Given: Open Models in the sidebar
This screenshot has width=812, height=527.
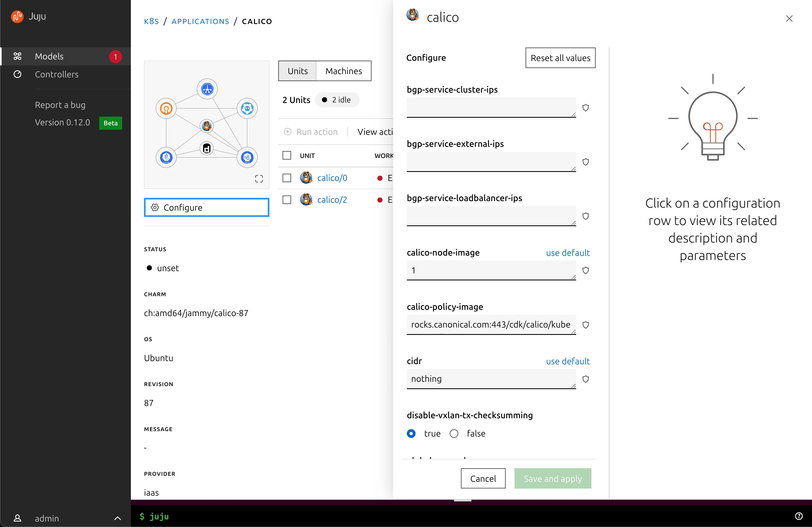Looking at the screenshot, I should tap(49, 56).
